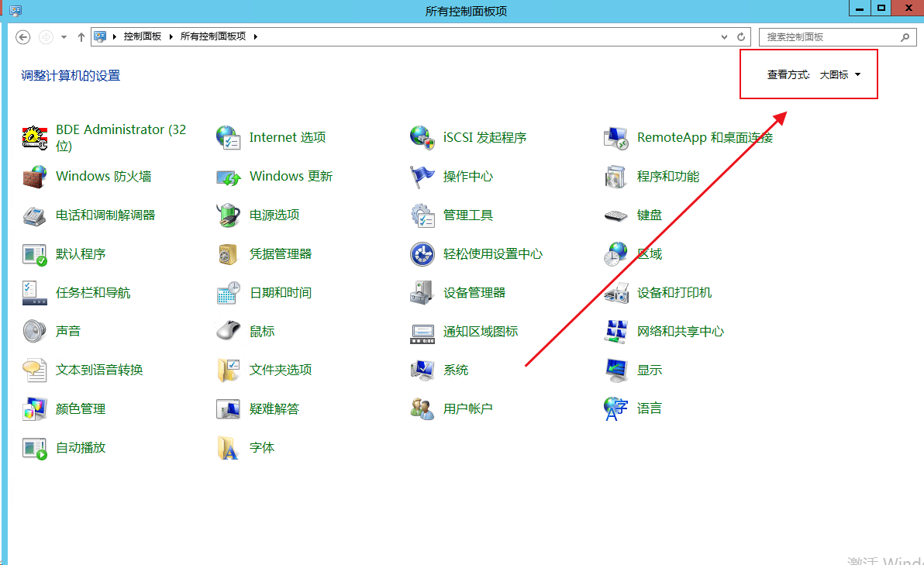Expand the root breadcrumb arrow before 控制面板

114,36
